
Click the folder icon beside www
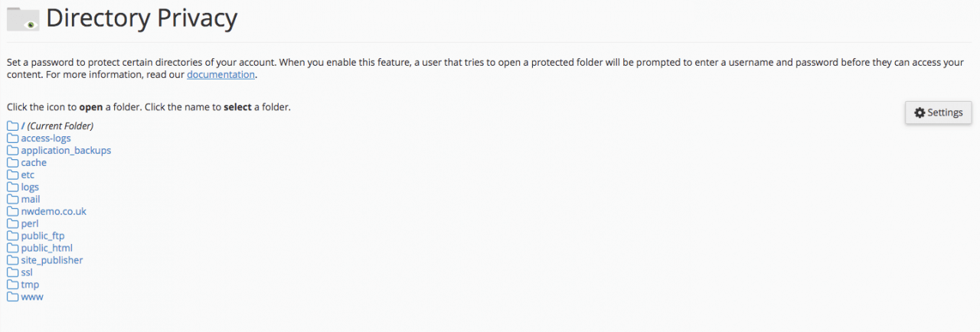12,297
